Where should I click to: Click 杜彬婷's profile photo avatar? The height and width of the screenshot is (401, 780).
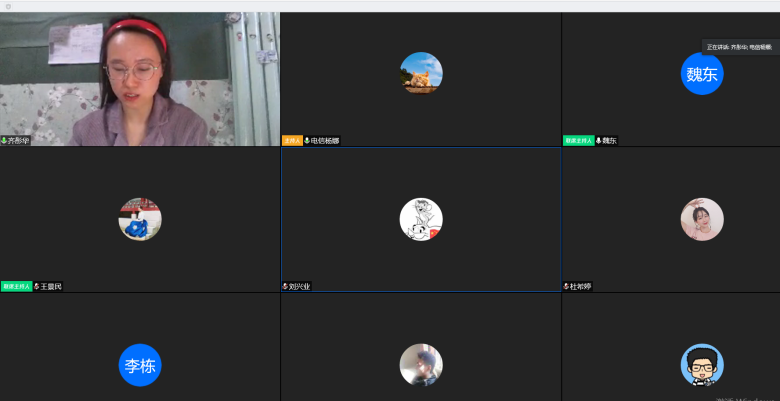coord(702,219)
